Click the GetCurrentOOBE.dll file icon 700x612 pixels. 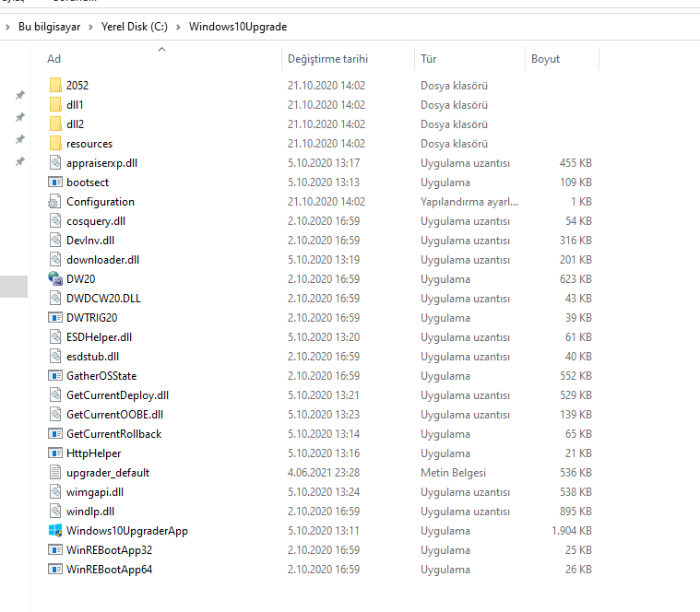point(55,415)
